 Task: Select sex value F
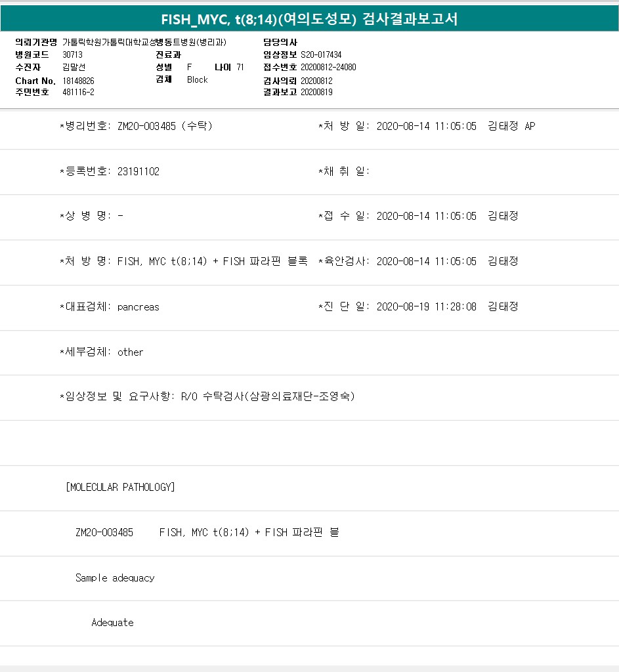pos(190,68)
